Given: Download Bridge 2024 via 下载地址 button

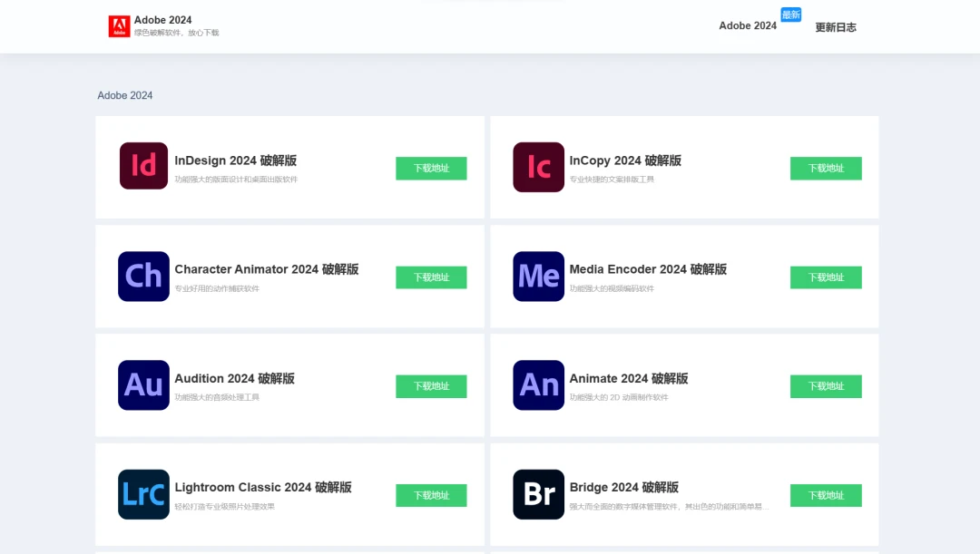Looking at the screenshot, I should (826, 495).
